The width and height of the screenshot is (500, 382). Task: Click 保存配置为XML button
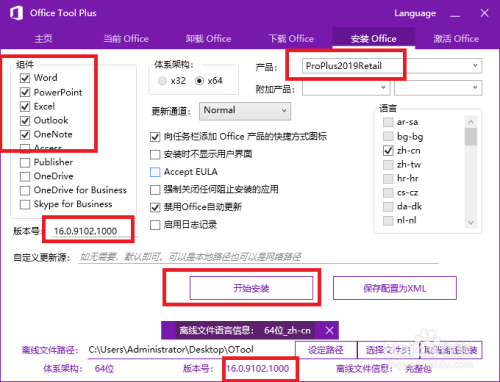point(395,288)
